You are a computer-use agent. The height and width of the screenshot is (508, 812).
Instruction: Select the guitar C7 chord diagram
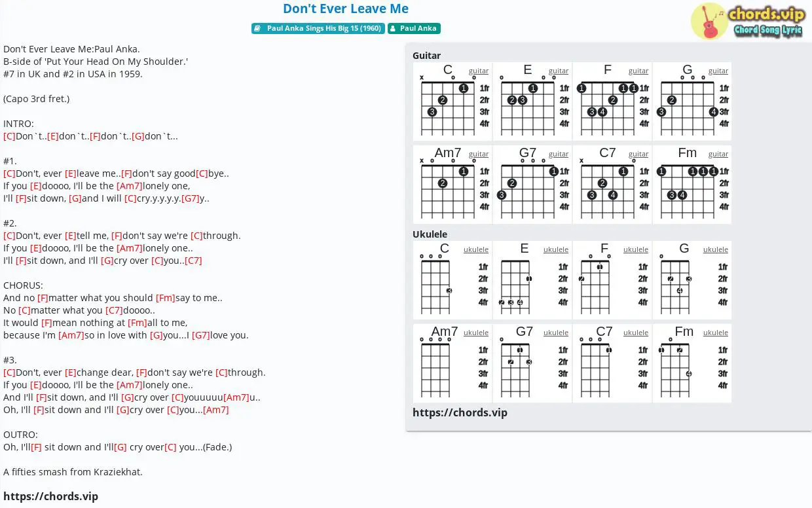coord(612,185)
